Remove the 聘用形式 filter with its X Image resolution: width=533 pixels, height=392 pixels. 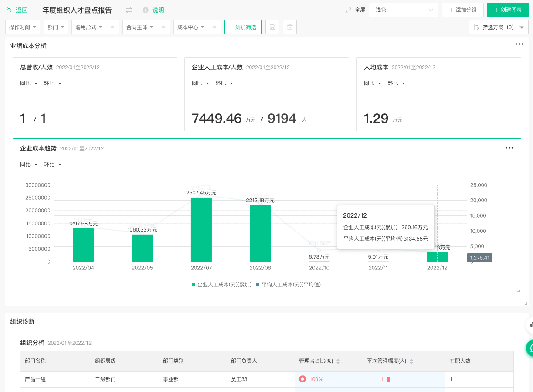click(112, 27)
